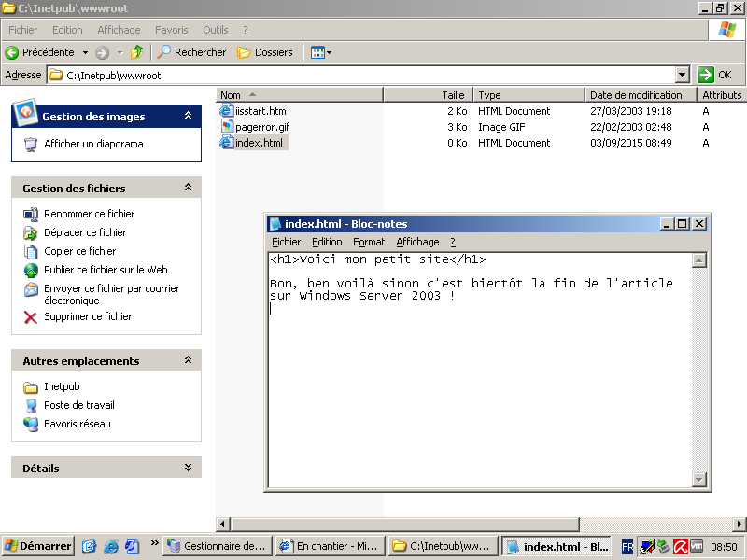Open the Affichages view mode dropdown
Screen dimensions: 747x560
[320, 52]
